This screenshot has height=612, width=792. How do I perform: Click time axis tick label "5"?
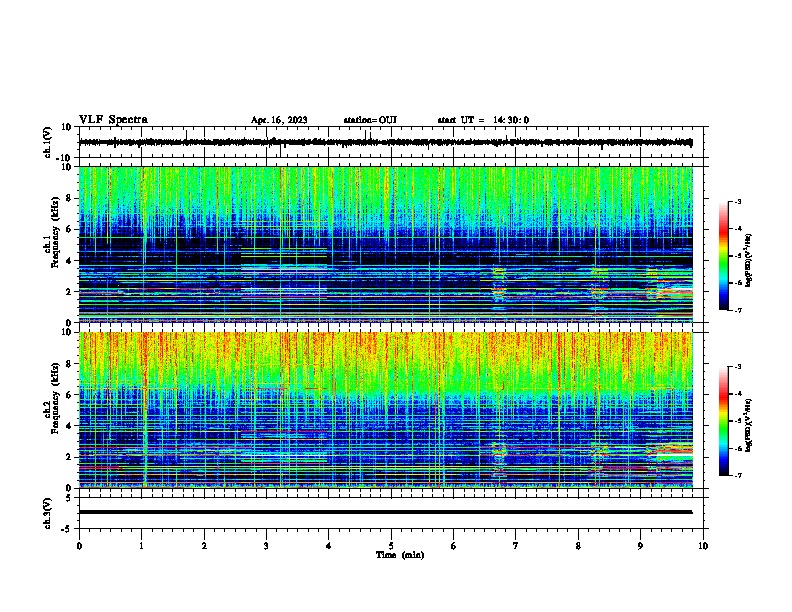[x=391, y=546]
